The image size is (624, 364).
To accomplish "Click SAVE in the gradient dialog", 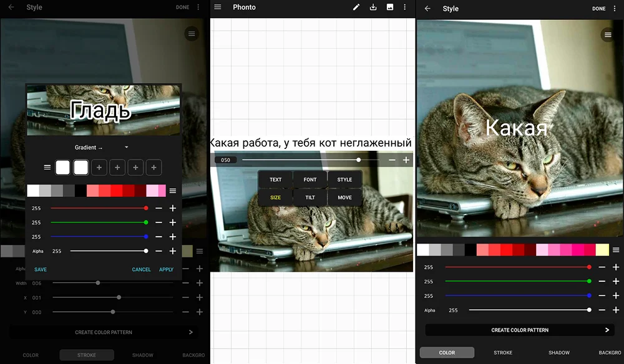I will (x=41, y=270).
